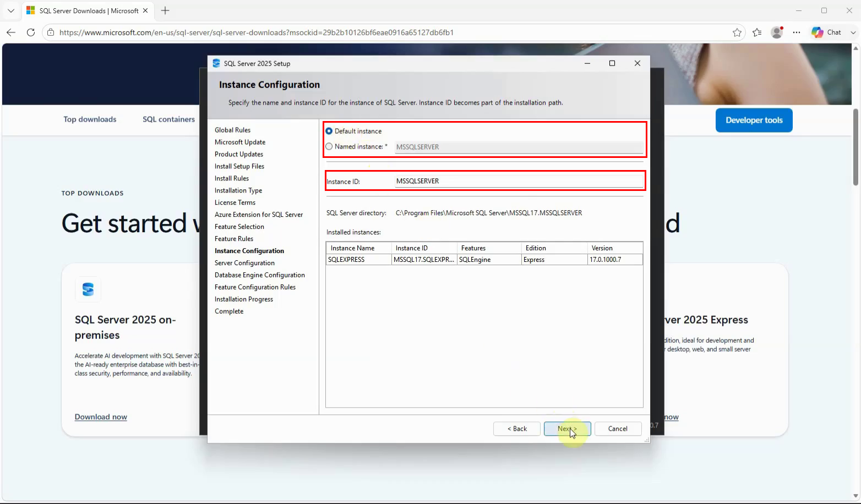Maximize the SQL Server Setup dialog
This screenshot has width=861, height=504.
(x=612, y=63)
